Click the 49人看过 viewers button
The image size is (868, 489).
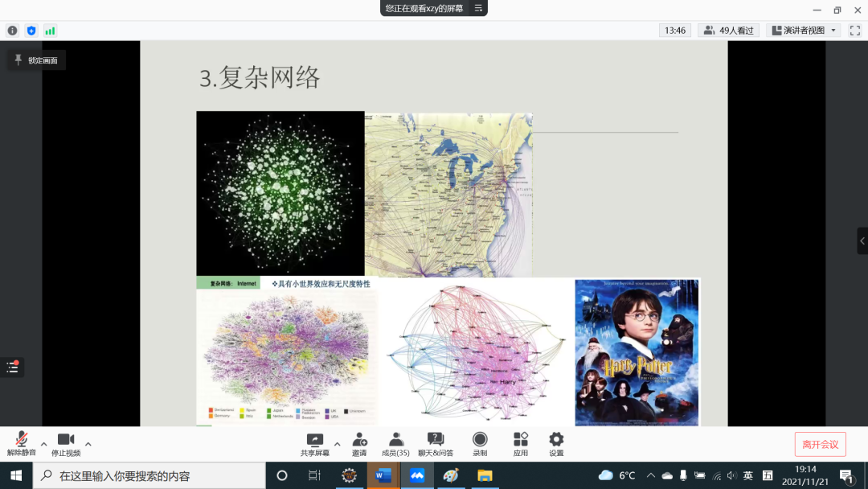(x=728, y=31)
